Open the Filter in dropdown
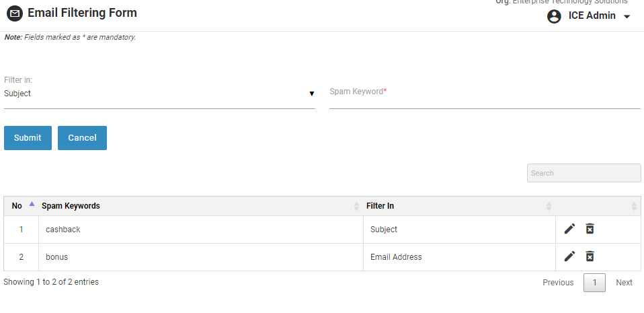The width and height of the screenshot is (644, 313). tap(159, 94)
